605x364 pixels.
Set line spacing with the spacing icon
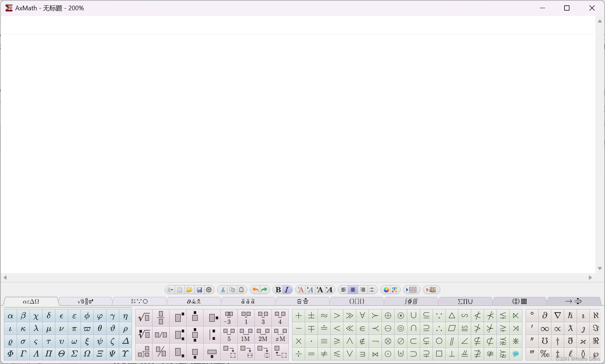click(372, 290)
